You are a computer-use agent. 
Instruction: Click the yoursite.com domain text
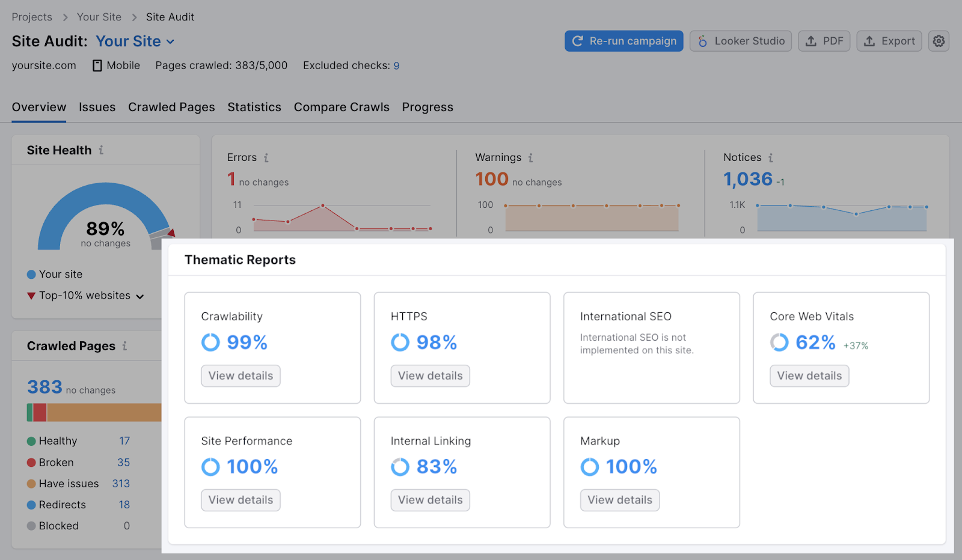point(44,65)
